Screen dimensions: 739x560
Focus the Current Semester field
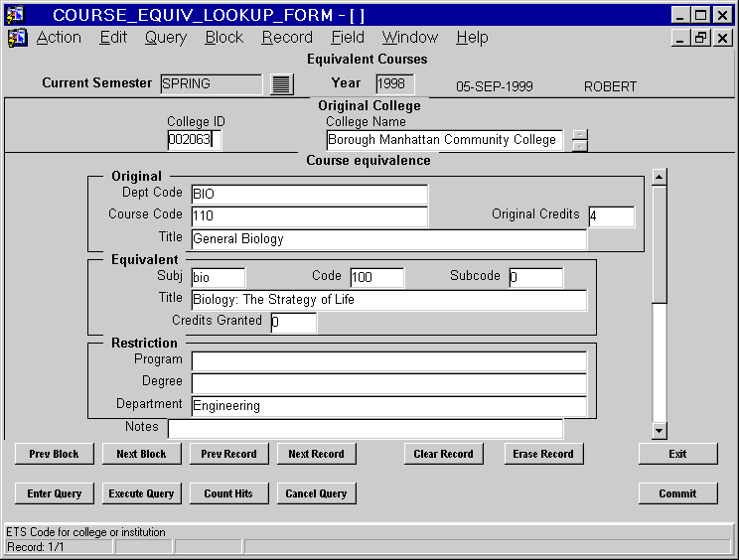coord(211,84)
